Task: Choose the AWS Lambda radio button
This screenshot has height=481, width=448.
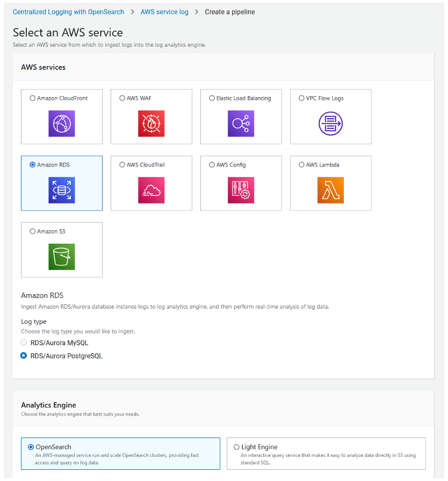Action: pos(301,165)
